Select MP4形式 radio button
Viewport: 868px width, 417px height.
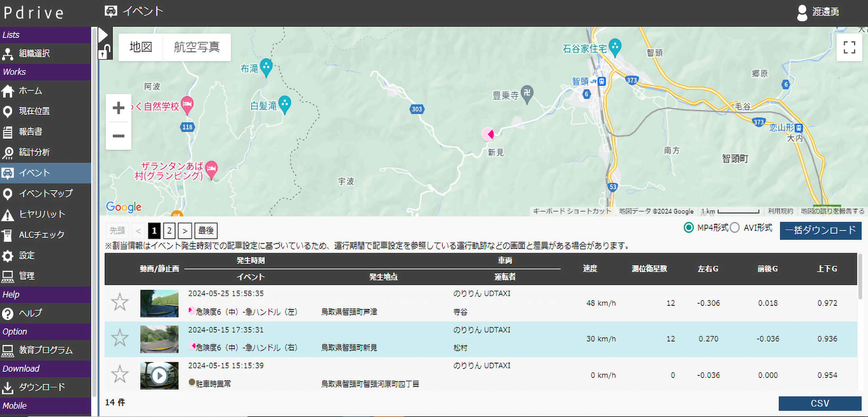689,228
